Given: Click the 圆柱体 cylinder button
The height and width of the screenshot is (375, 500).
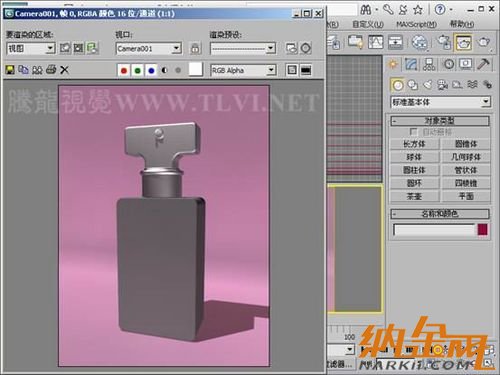Looking at the screenshot, I should pos(415,170).
